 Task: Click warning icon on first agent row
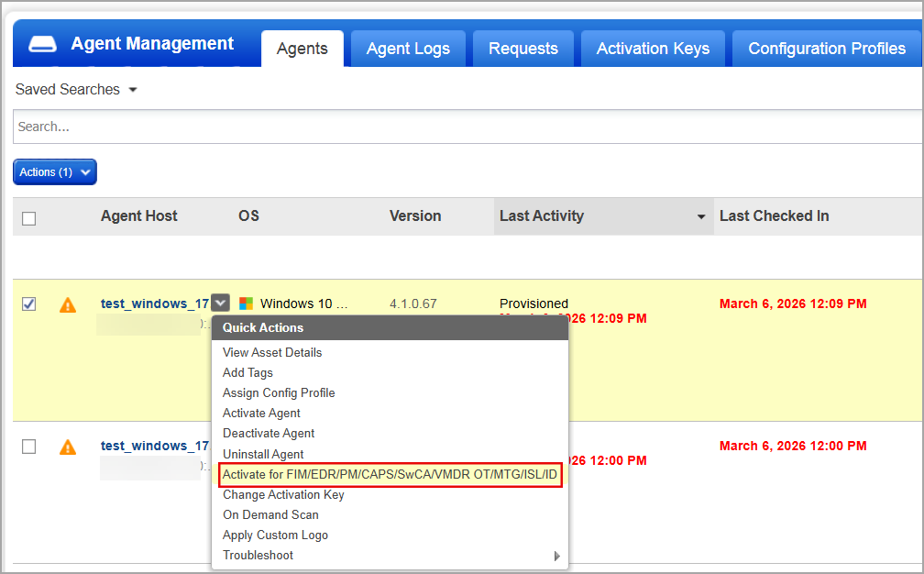pyautogui.click(x=68, y=304)
